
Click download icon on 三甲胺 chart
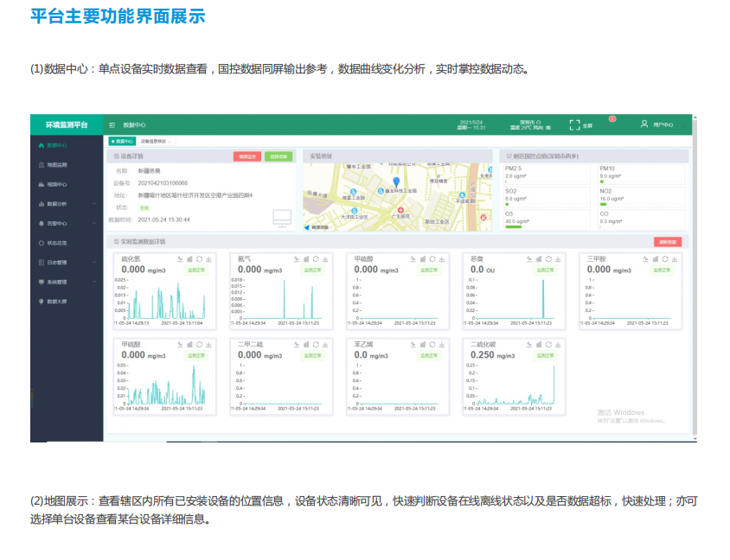click(x=674, y=258)
